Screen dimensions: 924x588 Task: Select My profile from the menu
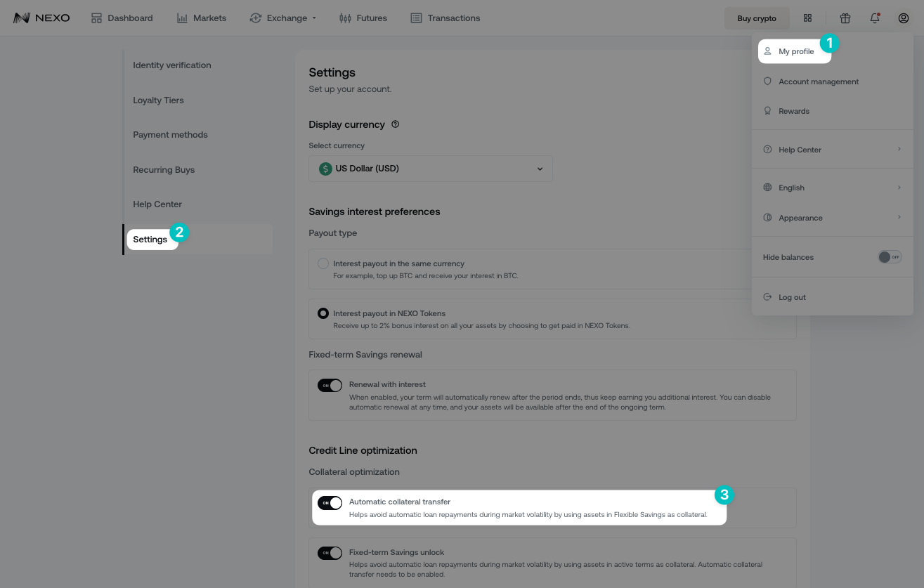coord(795,51)
